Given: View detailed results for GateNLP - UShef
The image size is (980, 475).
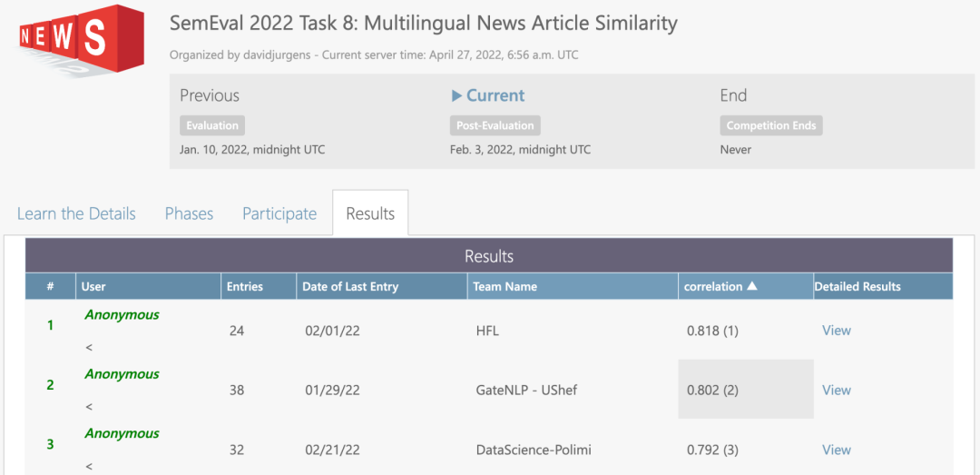Looking at the screenshot, I should 836,390.
